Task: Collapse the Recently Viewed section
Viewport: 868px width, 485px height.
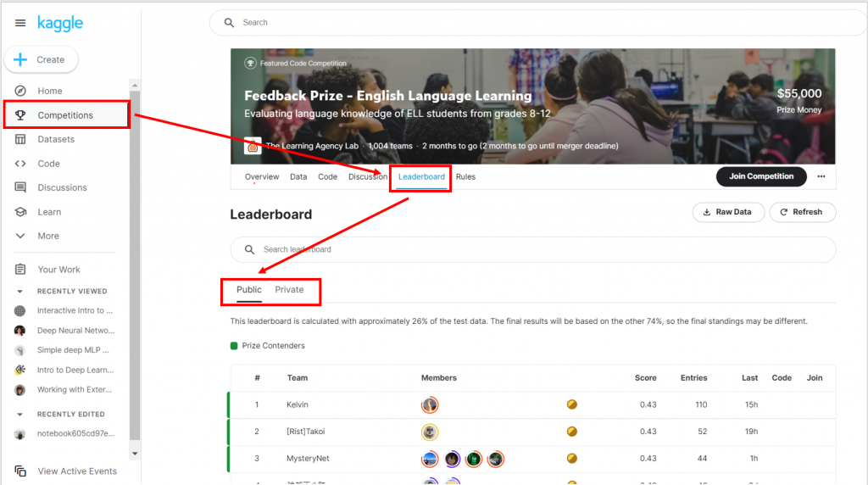Action: coord(20,291)
